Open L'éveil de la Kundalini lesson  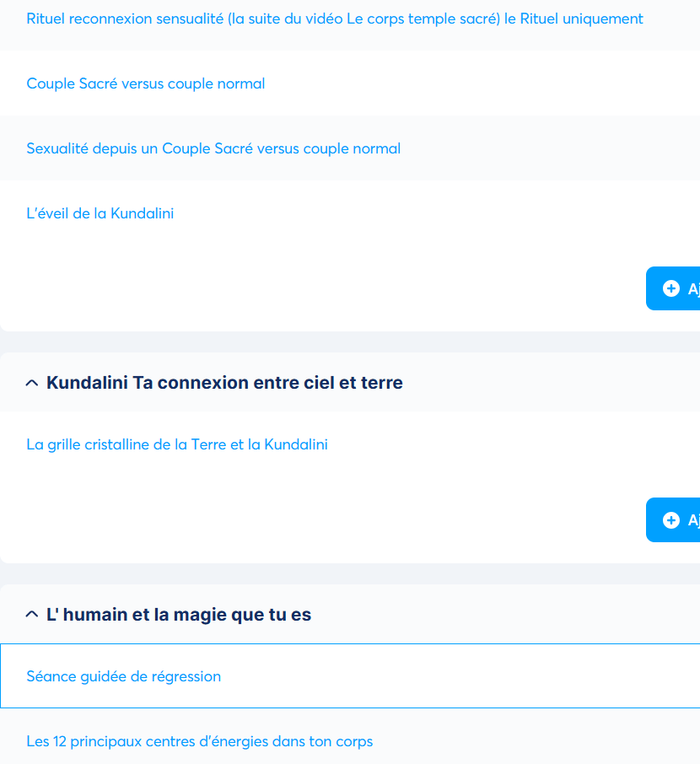pos(100,213)
